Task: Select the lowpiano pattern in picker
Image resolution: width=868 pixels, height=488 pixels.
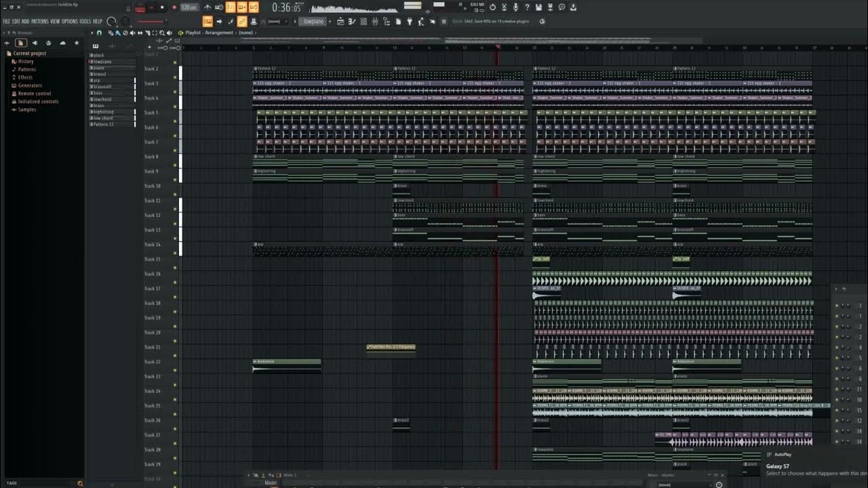Action: click(x=112, y=62)
